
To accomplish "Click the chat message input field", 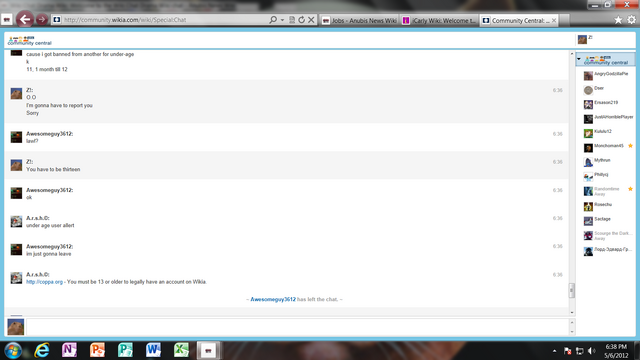I will (297, 327).
